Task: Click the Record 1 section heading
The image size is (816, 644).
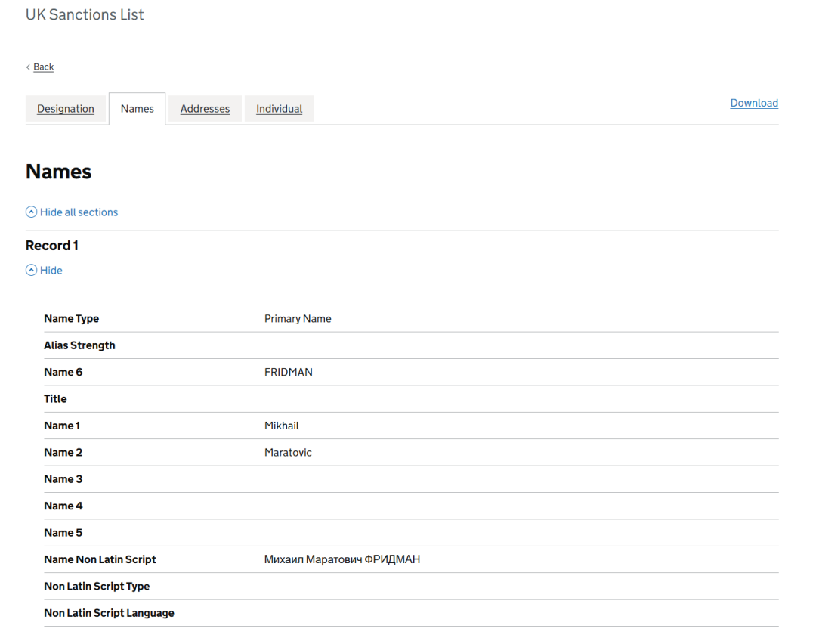Action: 52,246
